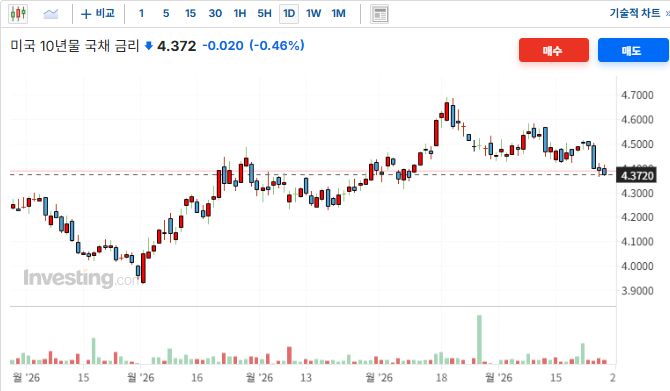The width and height of the screenshot is (670, 391).
Task: Select the 5H interval
Action: click(264, 14)
